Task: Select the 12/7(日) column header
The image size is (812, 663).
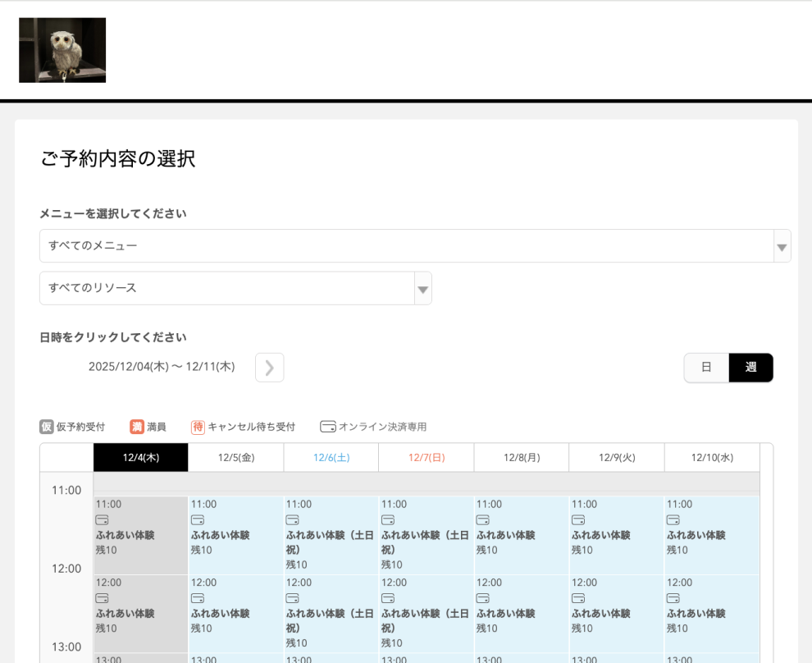Action: [x=427, y=457]
